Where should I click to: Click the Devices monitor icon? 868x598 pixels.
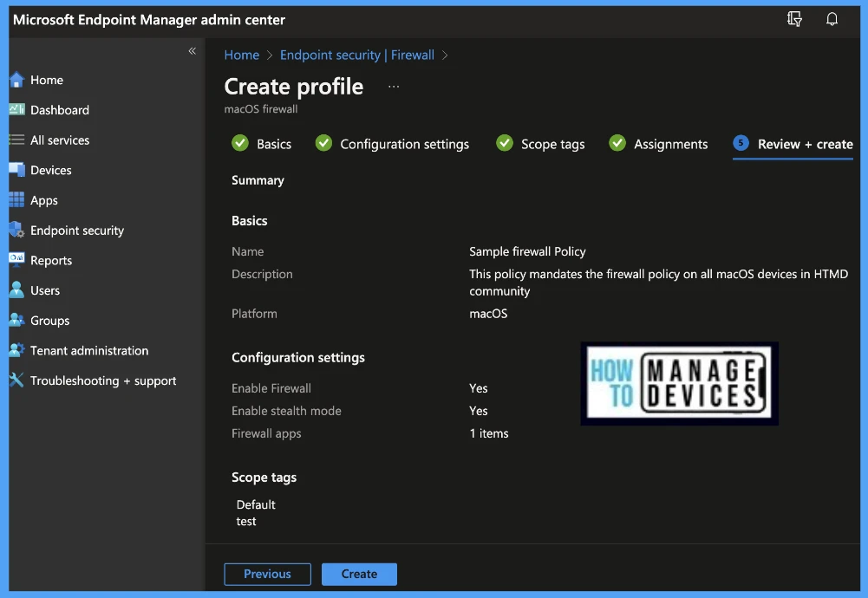tap(16, 170)
